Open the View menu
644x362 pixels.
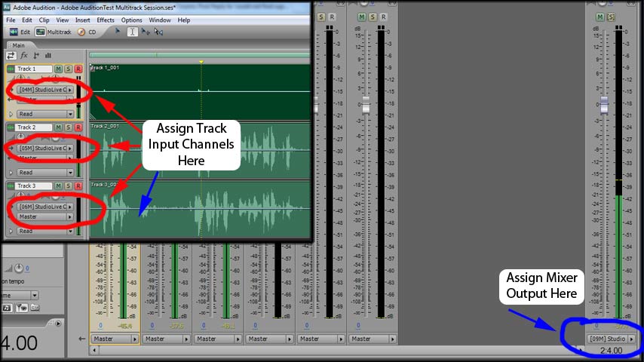63,20
